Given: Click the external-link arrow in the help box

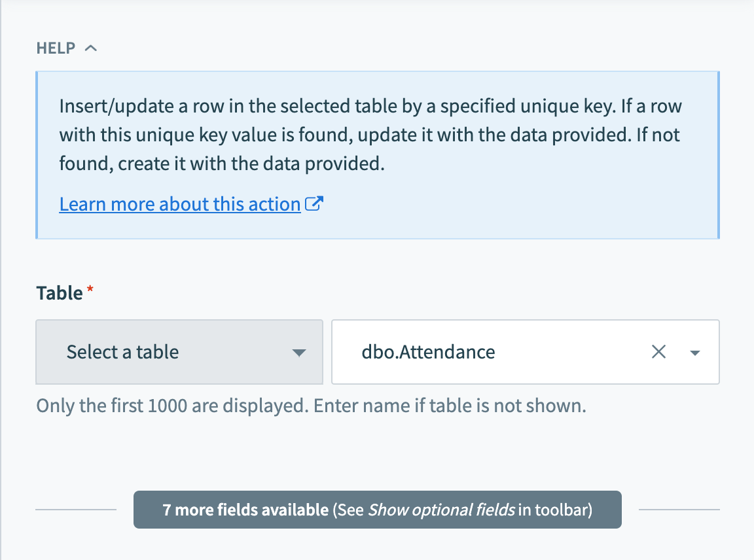Looking at the screenshot, I should point(314,203).
